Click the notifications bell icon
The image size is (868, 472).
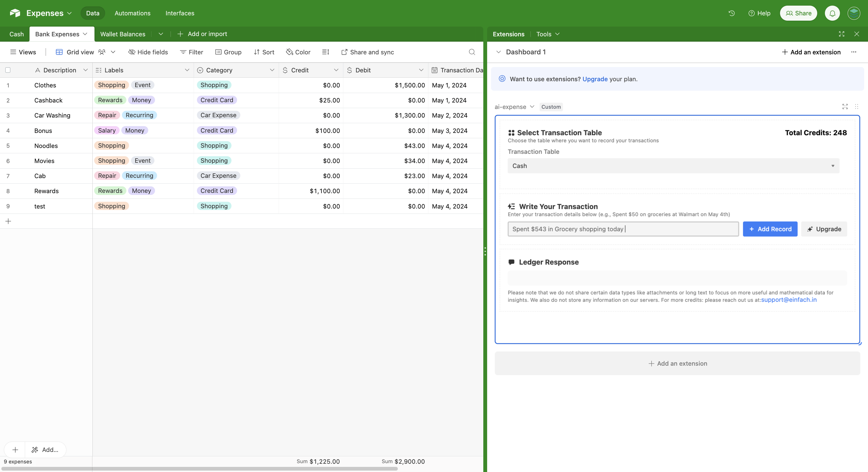click(x=832, y=14)
